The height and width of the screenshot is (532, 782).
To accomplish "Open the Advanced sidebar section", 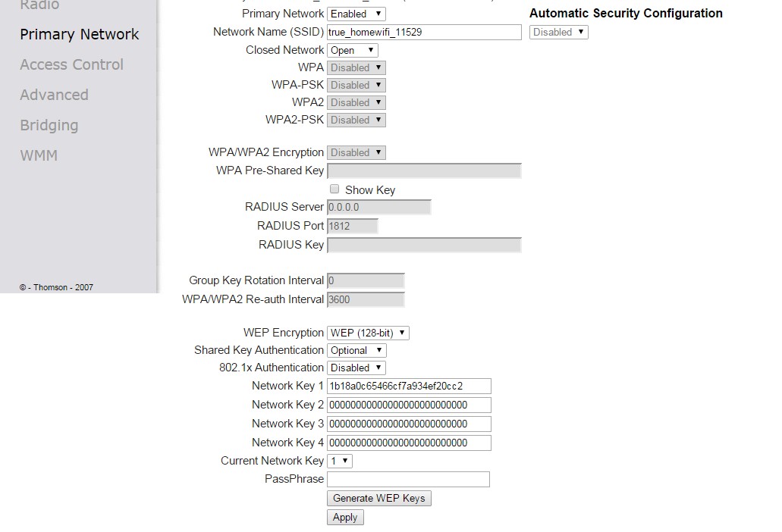I will 54,95.
